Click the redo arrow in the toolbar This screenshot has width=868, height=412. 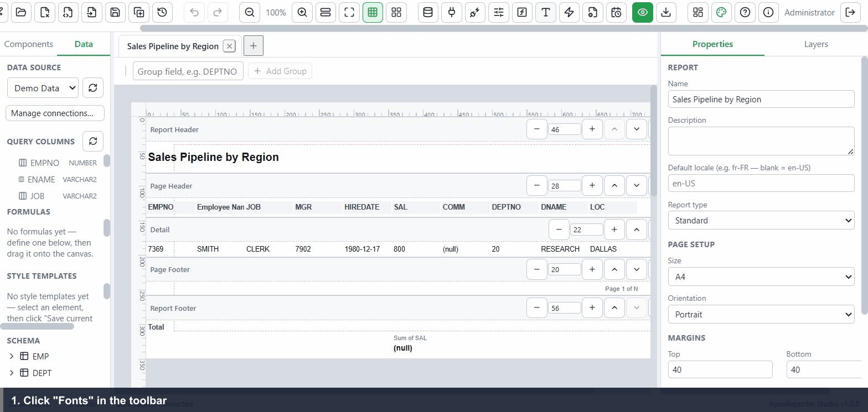218,12
